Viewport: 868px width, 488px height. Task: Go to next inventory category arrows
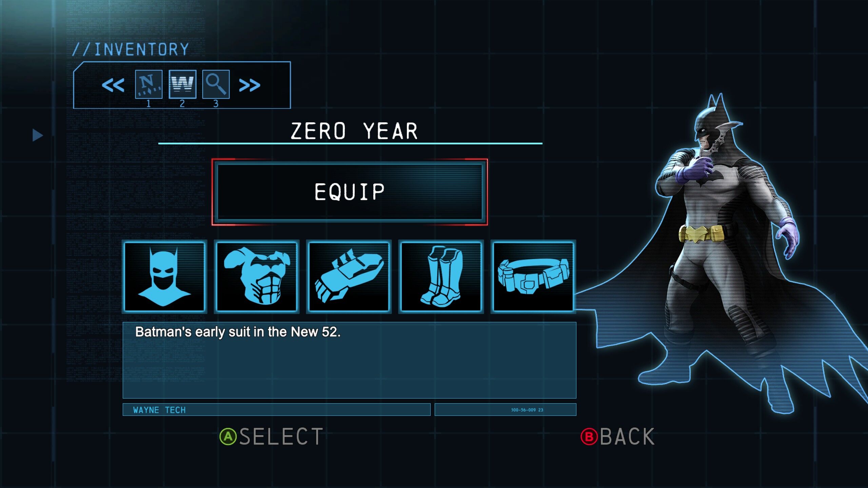[x=250, y=85]
